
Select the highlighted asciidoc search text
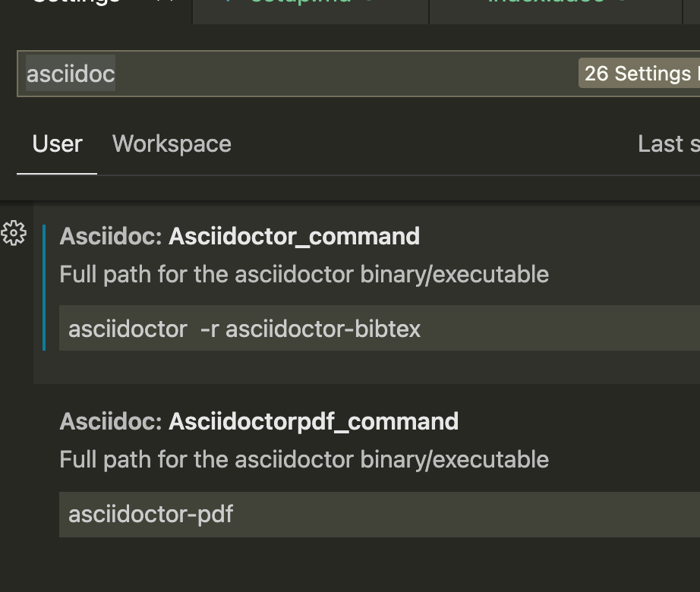(x=71, y=73)
